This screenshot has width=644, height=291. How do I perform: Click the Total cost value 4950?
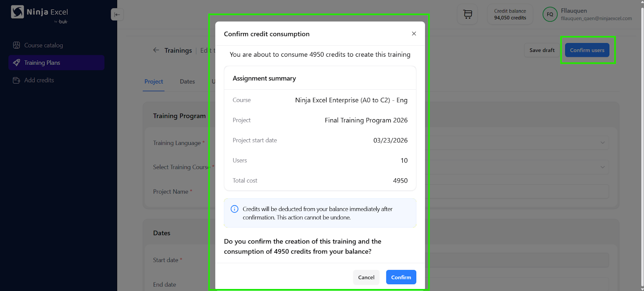(400, 181)
